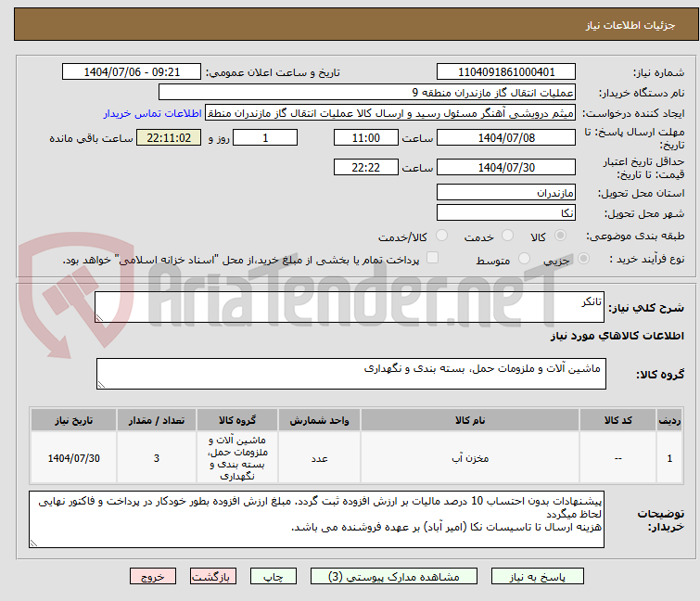
Task: Click the table need date 1404/07/30 cell
Action: click(73, 458)
